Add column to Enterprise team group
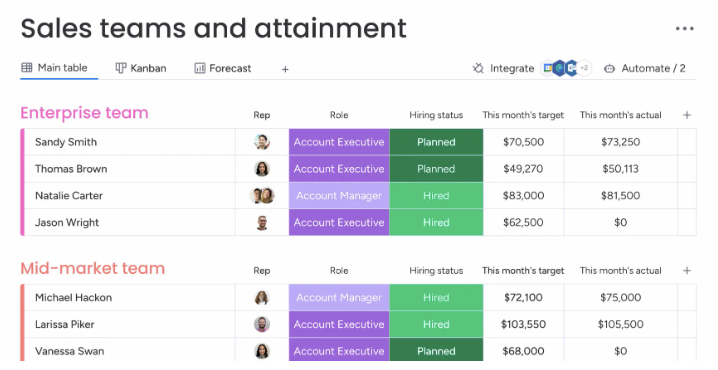718x370 pixels. point(686,115)
